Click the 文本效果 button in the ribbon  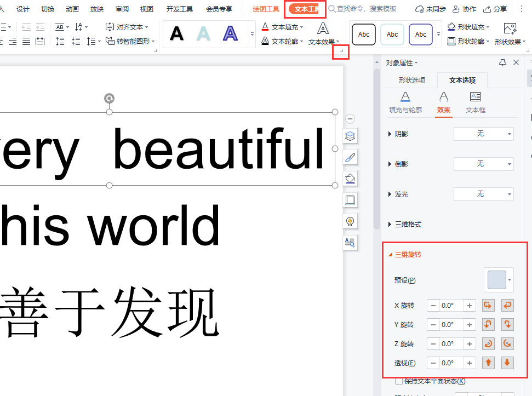323,33
